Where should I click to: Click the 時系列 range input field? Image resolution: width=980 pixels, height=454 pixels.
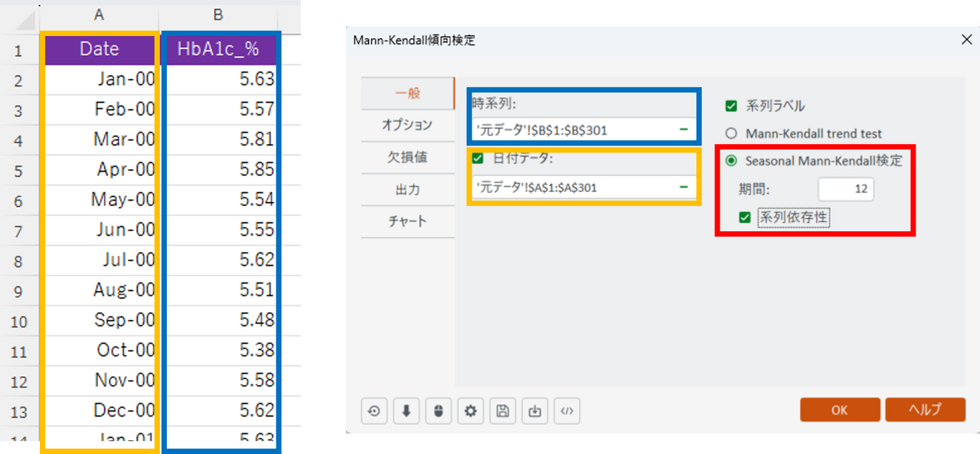[x=584, y=129]
